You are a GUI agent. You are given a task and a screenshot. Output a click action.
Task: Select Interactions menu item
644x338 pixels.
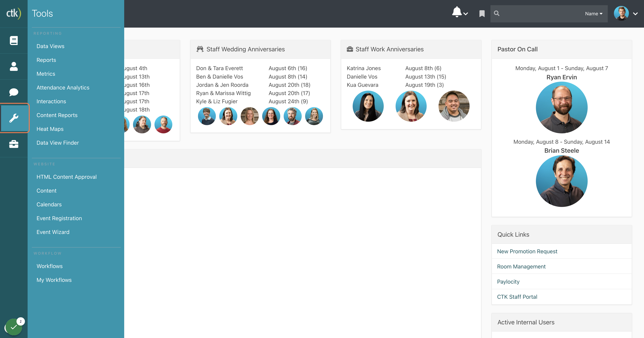[51, 101]
